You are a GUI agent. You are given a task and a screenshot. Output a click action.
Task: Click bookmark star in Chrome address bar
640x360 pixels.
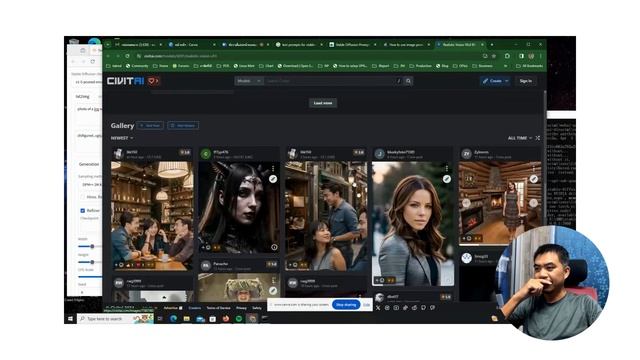coord(494,56)
